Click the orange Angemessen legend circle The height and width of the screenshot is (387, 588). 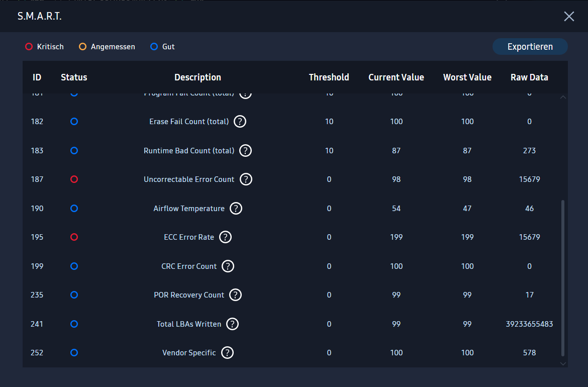click(x=82, y=47)
